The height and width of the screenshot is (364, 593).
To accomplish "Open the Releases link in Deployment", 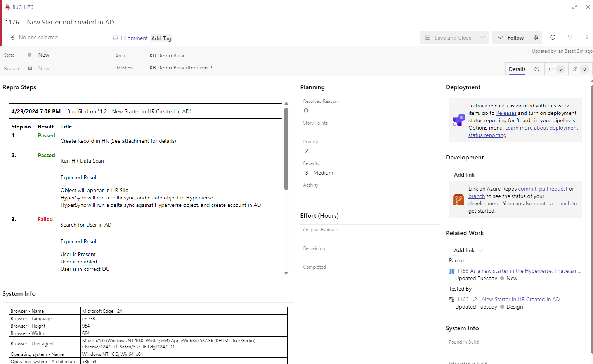I will click(x=506, y=113).
